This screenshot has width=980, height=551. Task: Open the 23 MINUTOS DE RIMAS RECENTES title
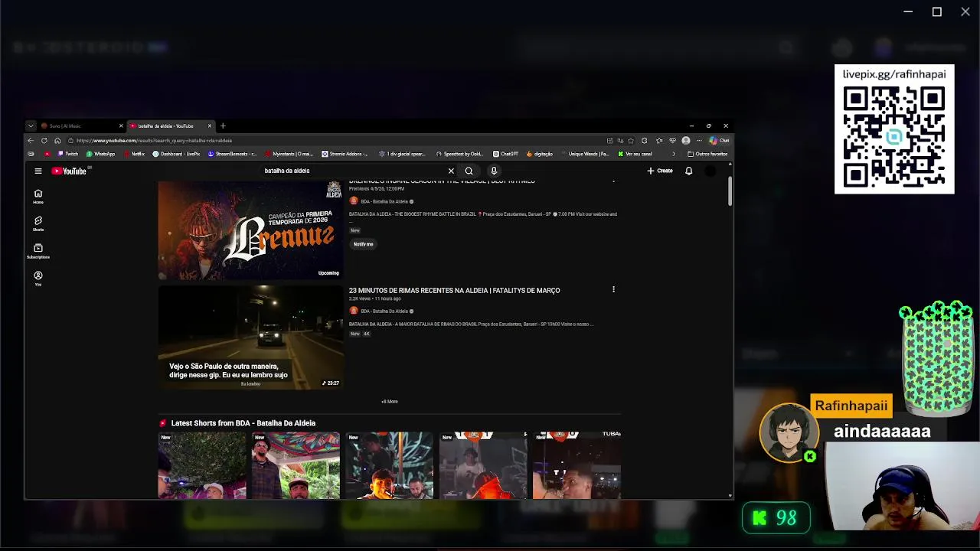[454, 291]
